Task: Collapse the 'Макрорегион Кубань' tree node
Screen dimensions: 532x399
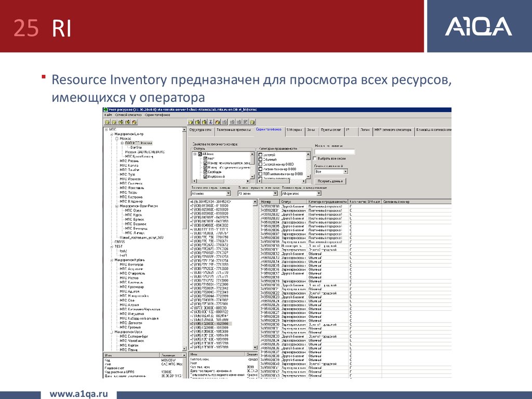Action: pos(111,260)
